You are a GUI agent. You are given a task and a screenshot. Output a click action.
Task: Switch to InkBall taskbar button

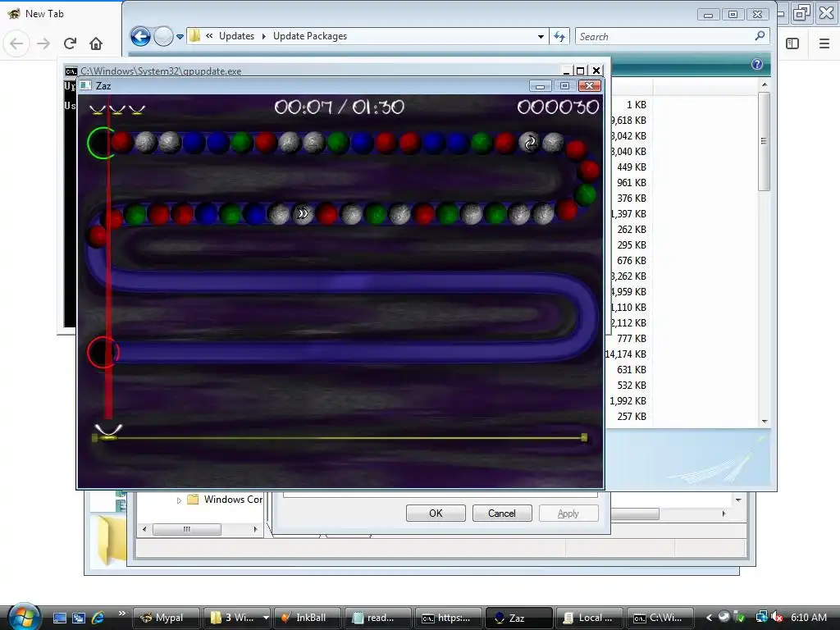click(x=308, y=618)
